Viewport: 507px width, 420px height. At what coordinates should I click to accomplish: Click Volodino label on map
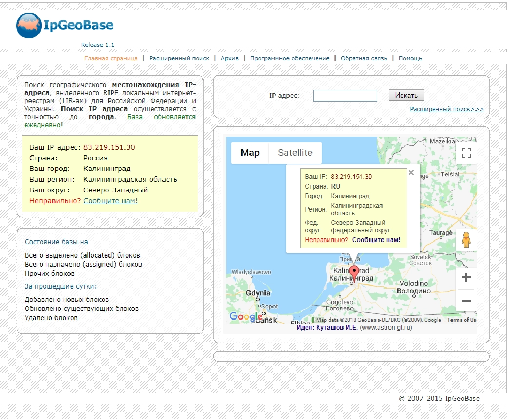(x=414, y=284)
